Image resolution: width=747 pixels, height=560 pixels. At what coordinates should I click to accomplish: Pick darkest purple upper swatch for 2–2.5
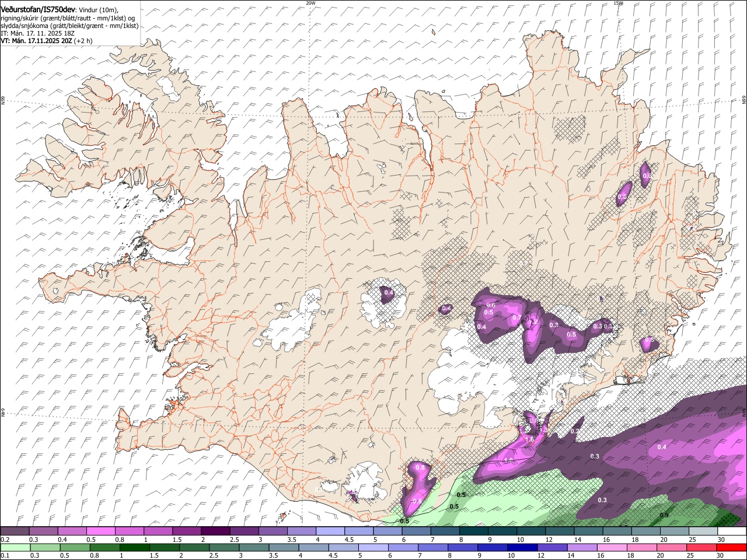coord(215,531)
